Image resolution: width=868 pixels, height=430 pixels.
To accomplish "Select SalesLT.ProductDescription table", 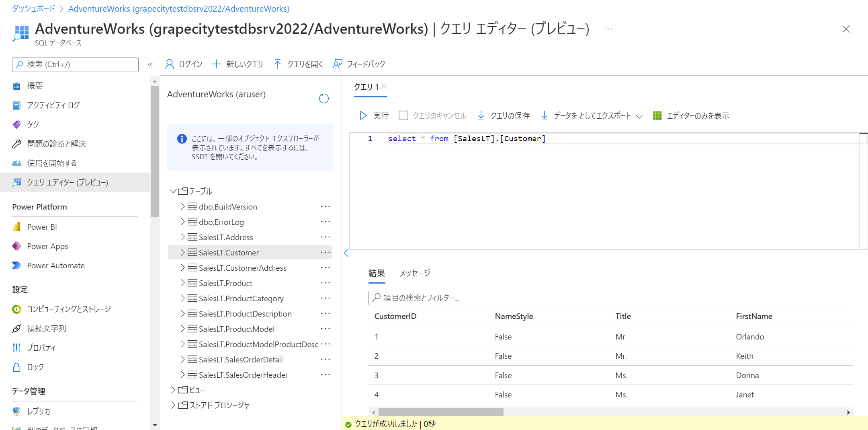I will coord(245,313).
